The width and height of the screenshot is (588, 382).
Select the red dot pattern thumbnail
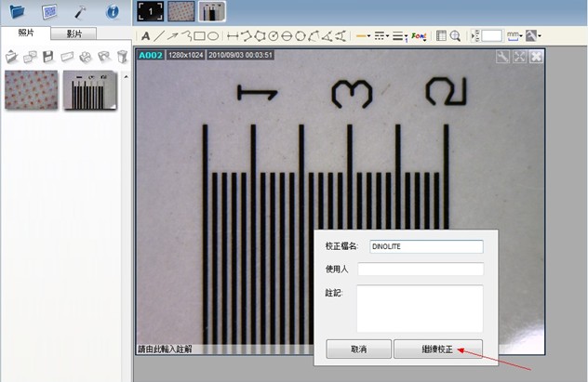pyautogui.click(x=31, y=90)
